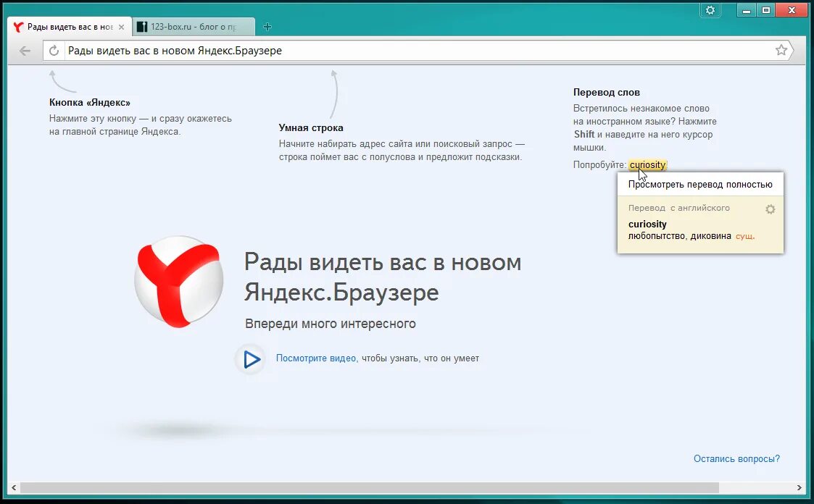
Task: Click horizontal scrollbar left arrow
Action: [14, 487]
